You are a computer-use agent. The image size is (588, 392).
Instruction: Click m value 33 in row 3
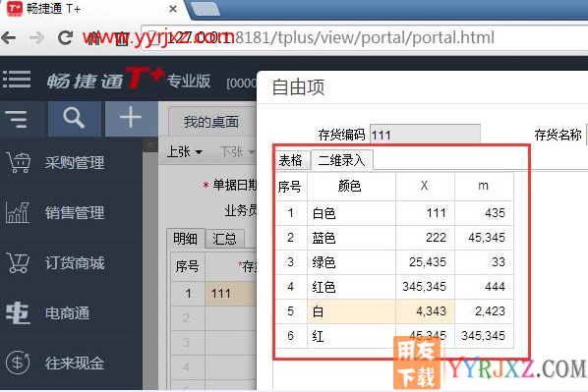pyautogui.click(x=484, y=262)
